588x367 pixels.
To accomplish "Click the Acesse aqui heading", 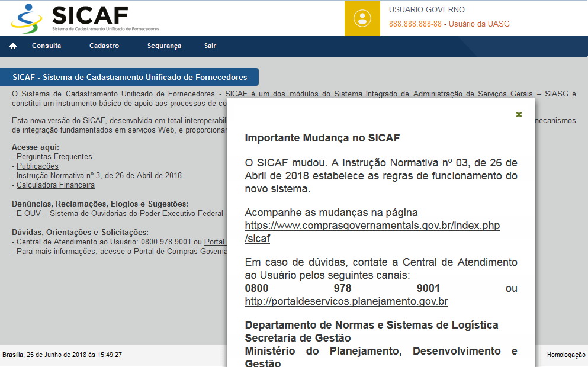I will point(36,147).
